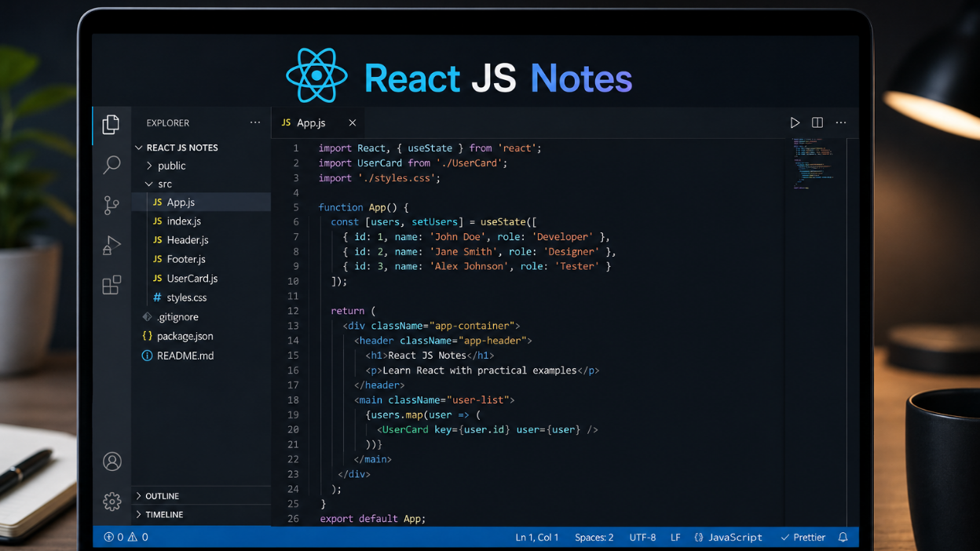Click the errors count icon in status bar
Image resolution: width=980 pixels, height=551 pixels.
[x=108, y=538]
